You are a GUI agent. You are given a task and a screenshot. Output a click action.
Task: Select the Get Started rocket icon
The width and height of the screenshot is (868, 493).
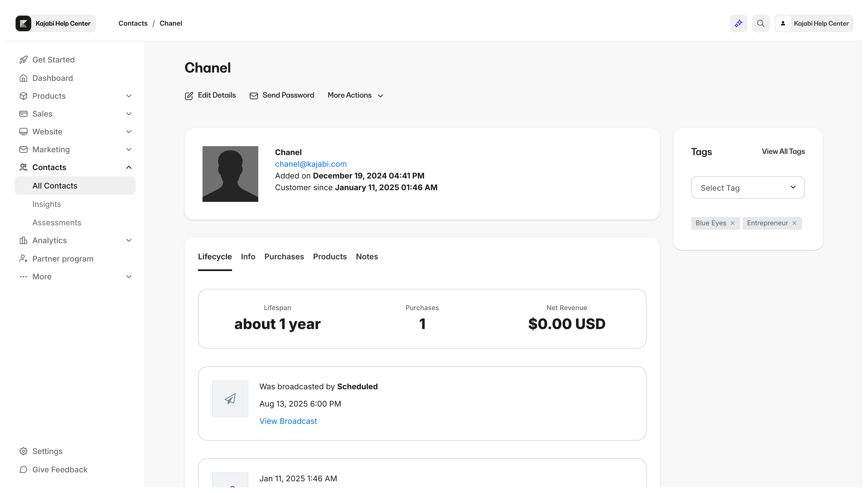point(23,59)
